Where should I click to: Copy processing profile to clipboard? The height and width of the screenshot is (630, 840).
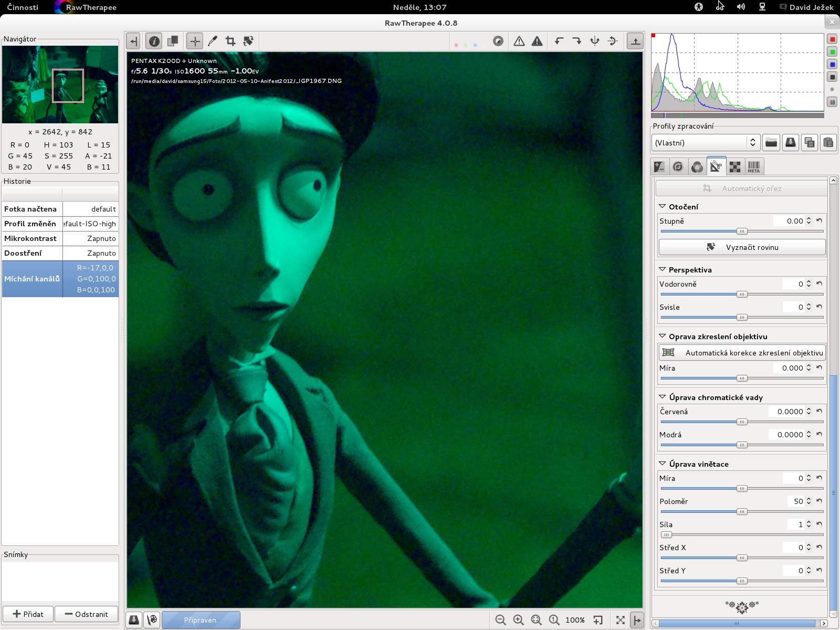tap(810, 143)
